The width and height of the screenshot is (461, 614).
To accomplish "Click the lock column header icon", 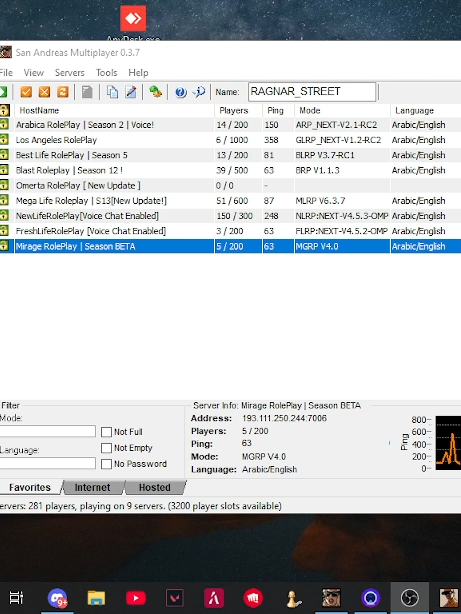I will (x=4, y=110).
